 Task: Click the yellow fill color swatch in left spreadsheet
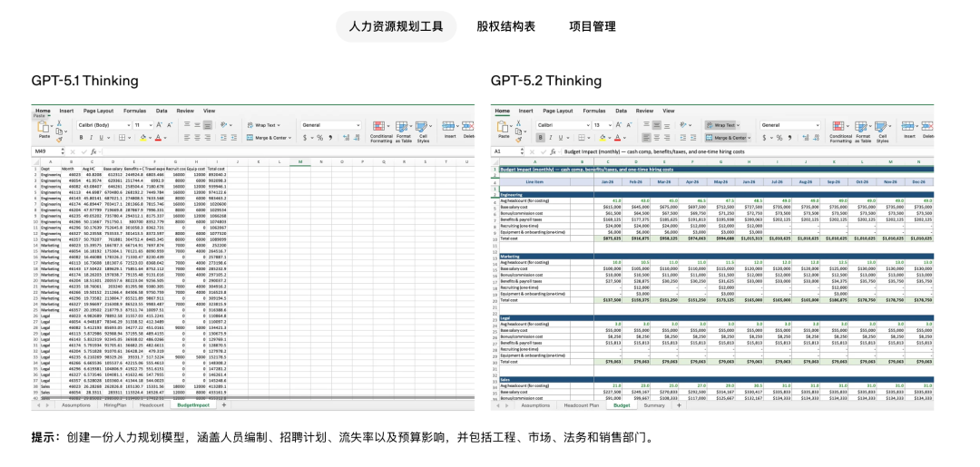click(x=142, y=138)
